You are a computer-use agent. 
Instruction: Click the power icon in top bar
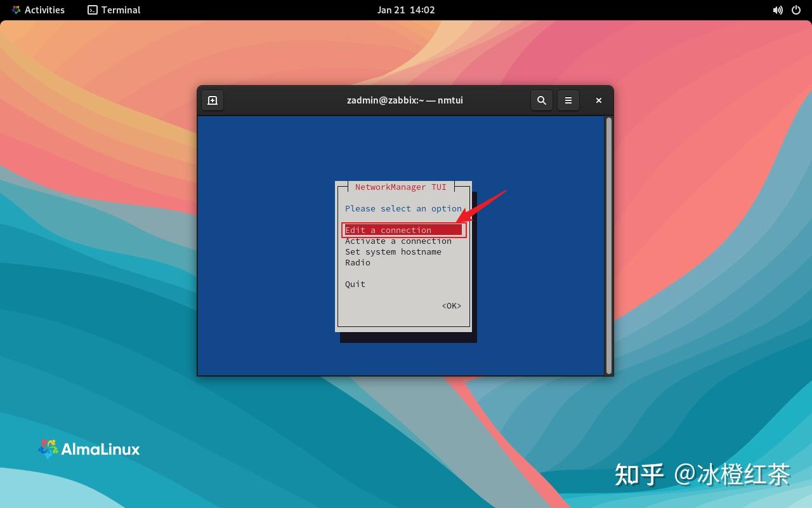796,10
